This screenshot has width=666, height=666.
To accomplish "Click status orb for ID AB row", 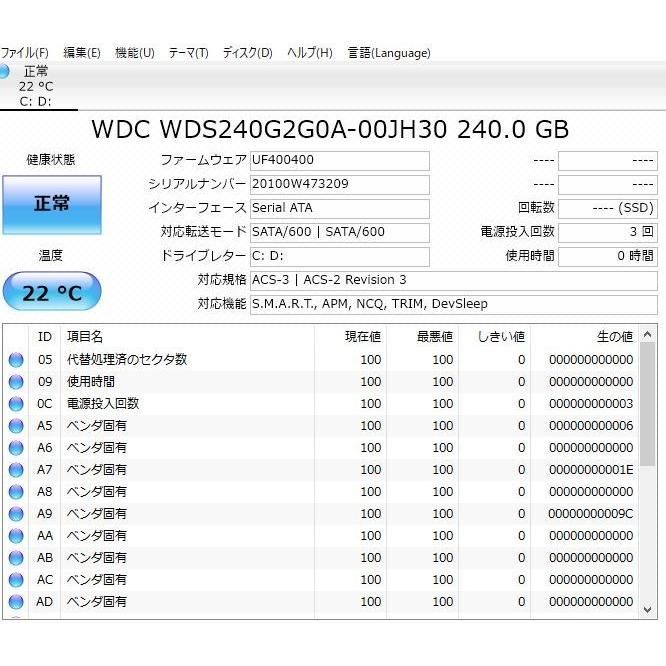I will [x=16, y=558].
